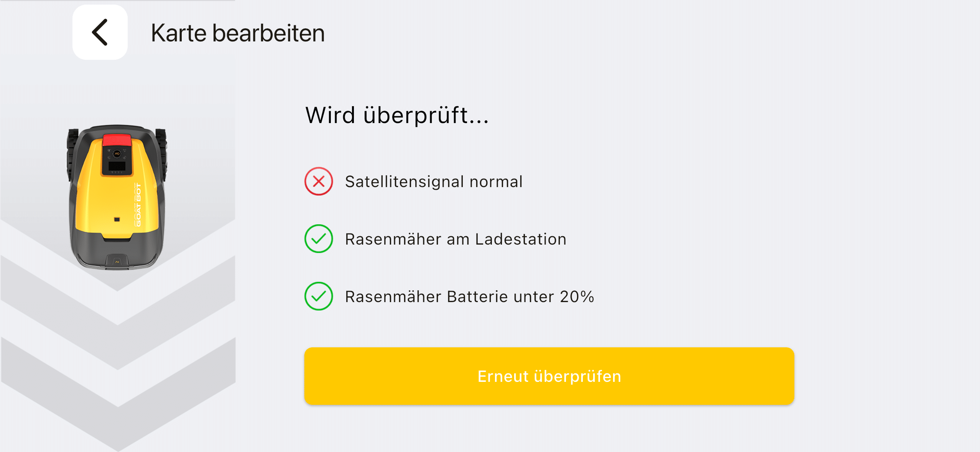Tap the mower's front charging contact emblem

(117, 261)
